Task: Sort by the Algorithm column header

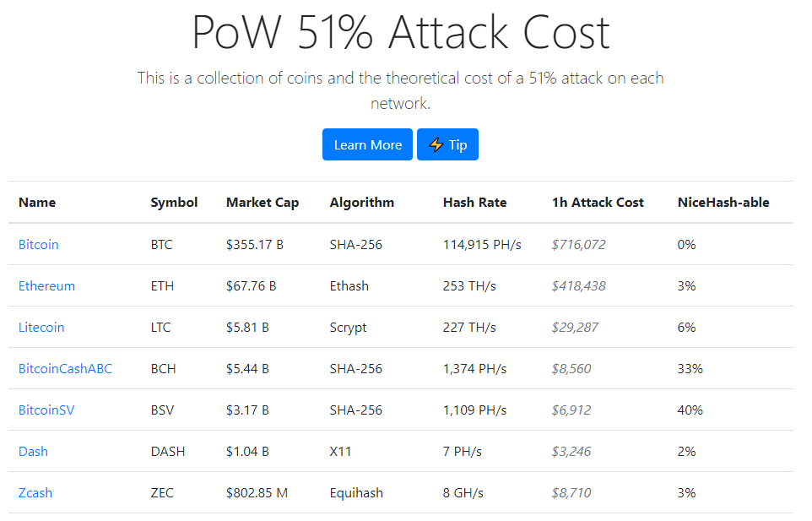Action: pyautogui.click(x=362, y=203)
